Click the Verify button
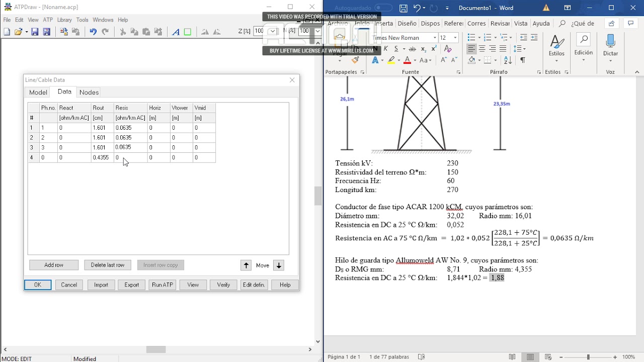Viewport: 644px width, 362px height. (x=223, y=285)
